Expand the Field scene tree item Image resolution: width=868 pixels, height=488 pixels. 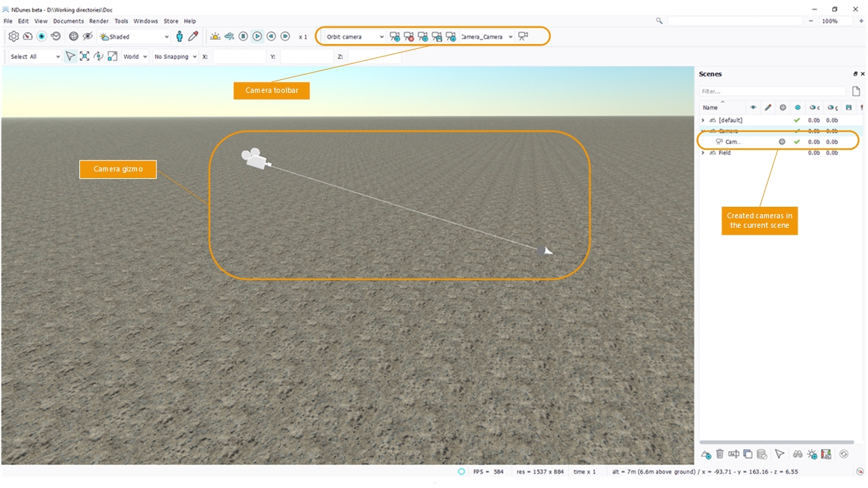[703, 153]
